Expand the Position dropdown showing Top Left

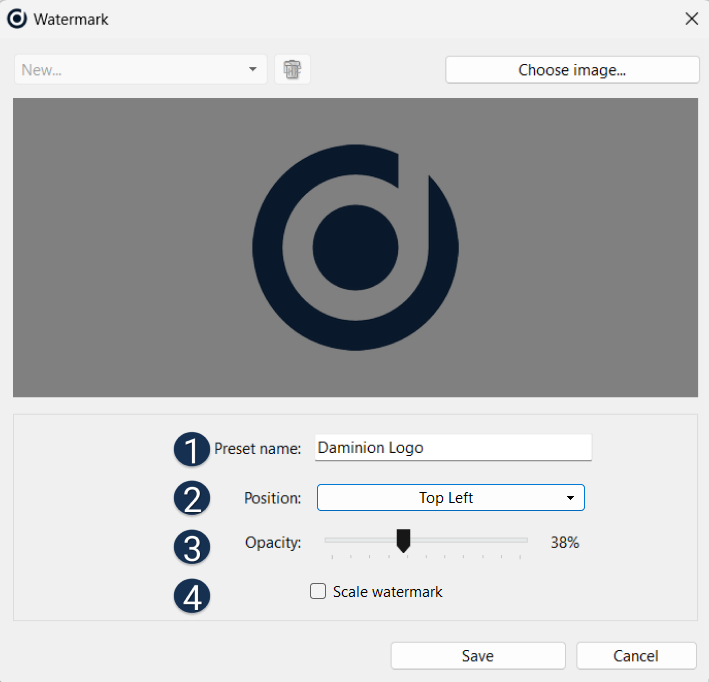(x=450, y=498)
